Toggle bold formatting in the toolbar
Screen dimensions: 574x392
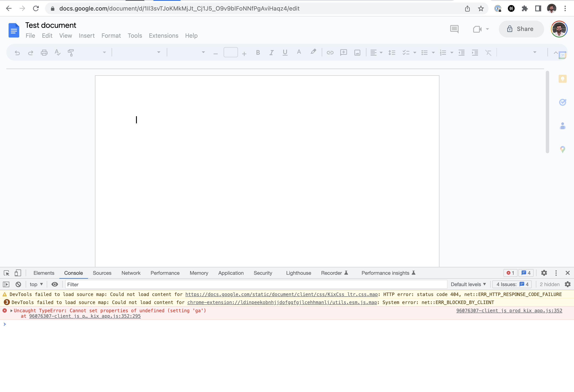pos(258,52)
